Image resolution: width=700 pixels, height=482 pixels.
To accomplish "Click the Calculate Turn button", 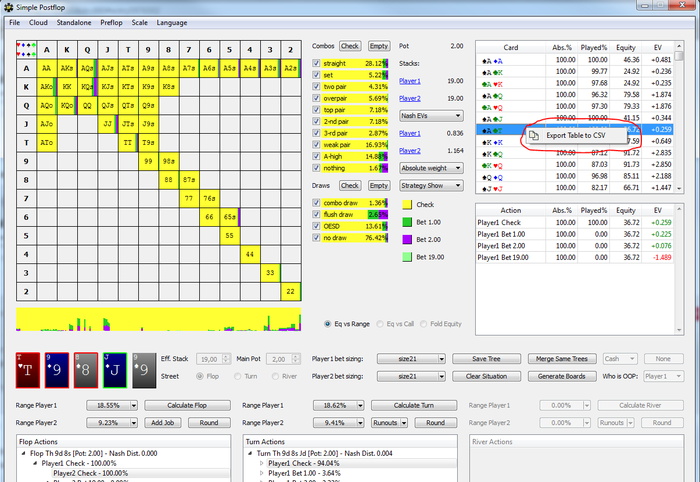I will tap(414, 405).
